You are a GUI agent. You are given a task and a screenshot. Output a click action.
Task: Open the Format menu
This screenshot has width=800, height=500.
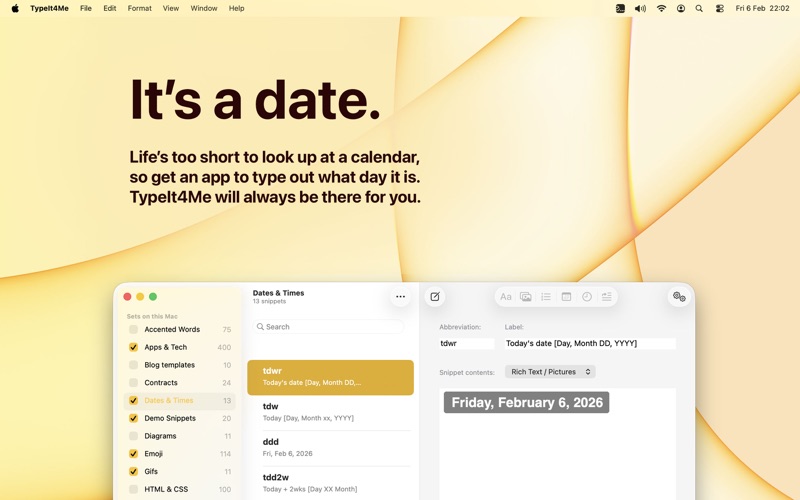point(139,8)
